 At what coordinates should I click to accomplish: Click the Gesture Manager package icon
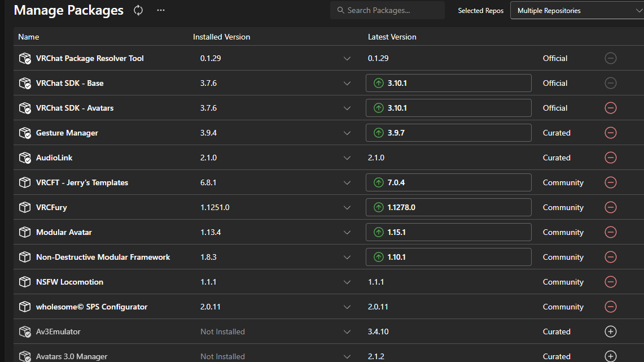tap(25, 133)
